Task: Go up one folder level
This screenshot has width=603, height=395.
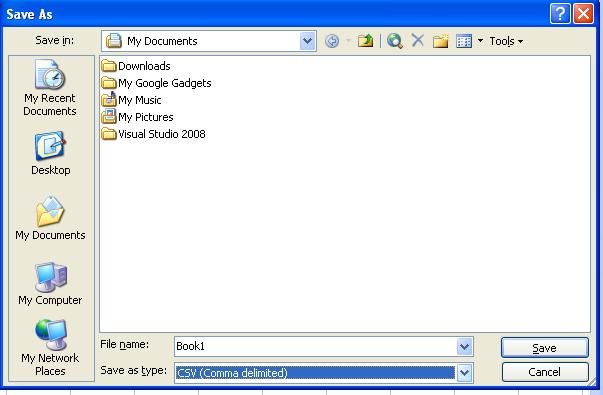Action: pyautogui.click(x=365, y=41)
